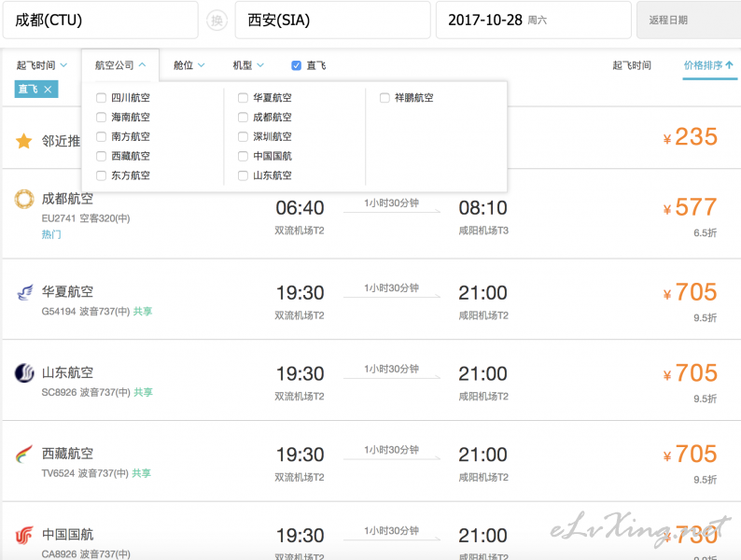Click the swap cities (换) icon
741x560 pixels.
click(x=217, y=21)
